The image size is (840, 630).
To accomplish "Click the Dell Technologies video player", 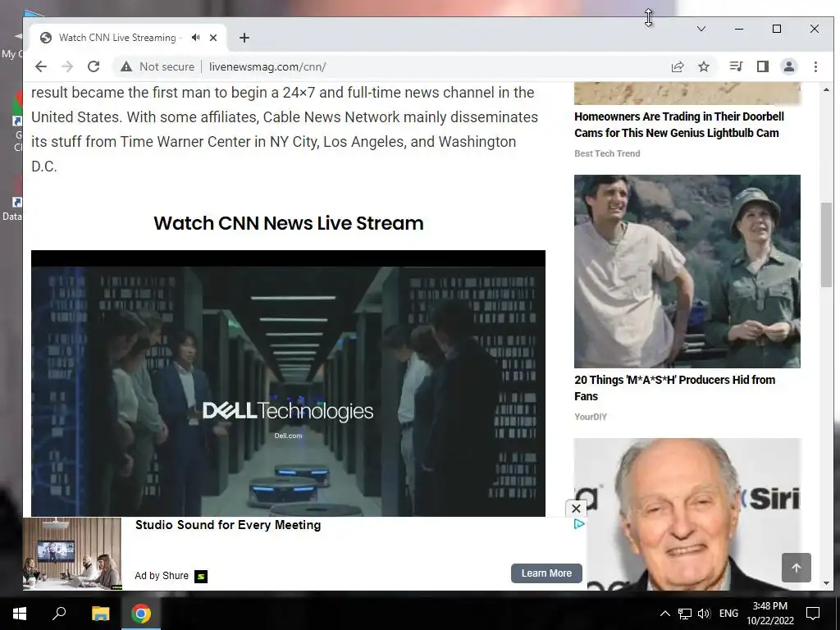I will pos(288,384).
